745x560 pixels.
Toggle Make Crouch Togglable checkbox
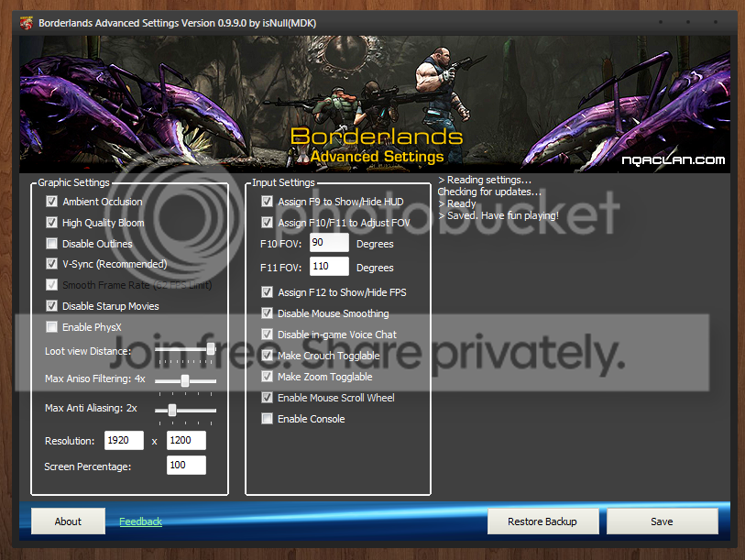[x=267, y=356]
